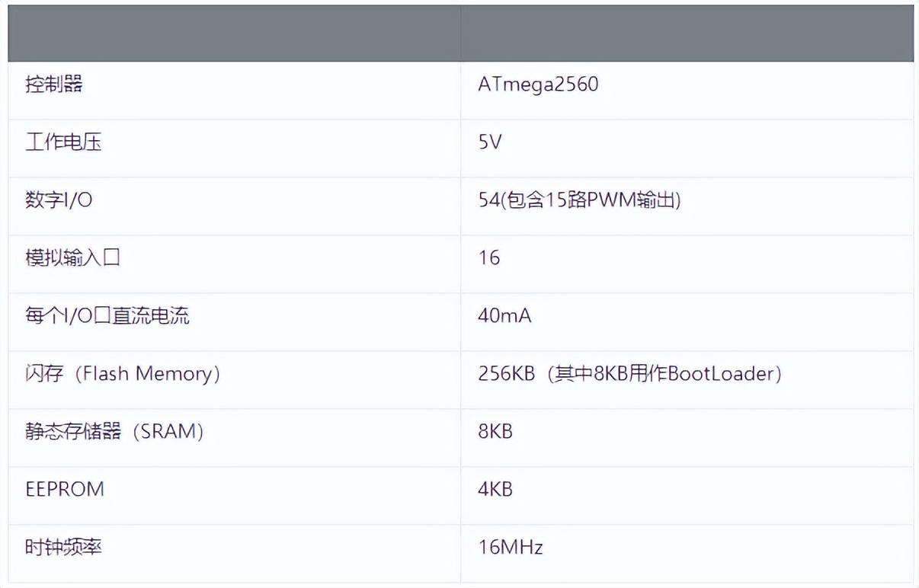
Task: Click the 数字I/O label cell
Action: pos(59,200)
